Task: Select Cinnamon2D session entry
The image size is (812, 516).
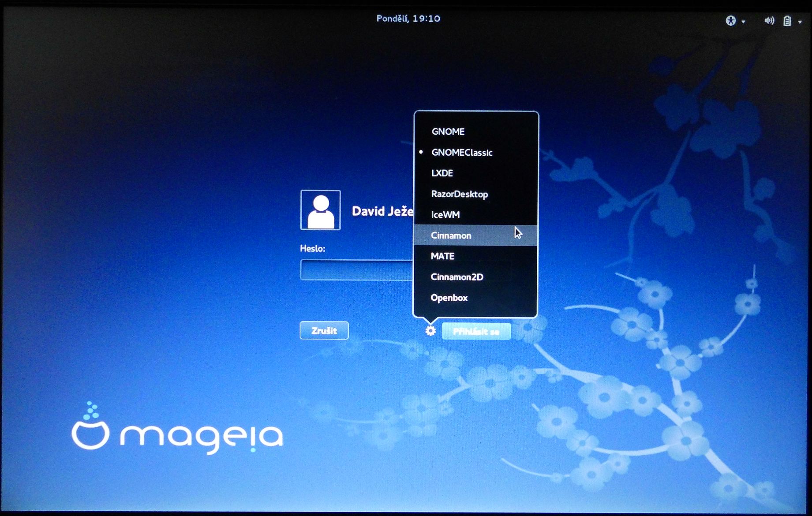Action: (x=476, y=277)
